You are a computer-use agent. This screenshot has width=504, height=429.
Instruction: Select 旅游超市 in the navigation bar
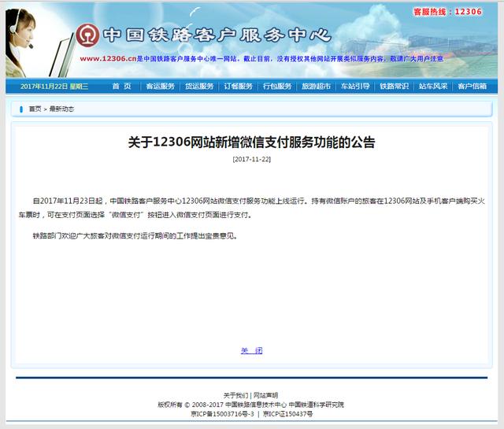coord(317,86)
